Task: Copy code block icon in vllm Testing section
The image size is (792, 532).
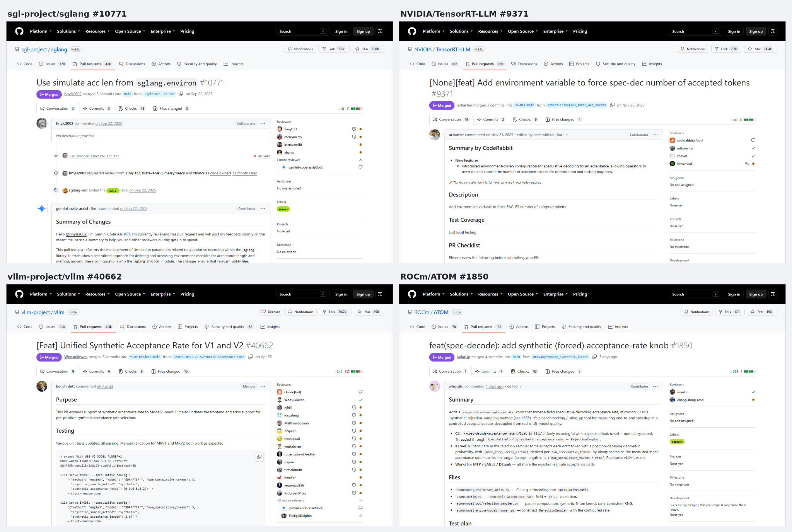Action: click(259, 457)
